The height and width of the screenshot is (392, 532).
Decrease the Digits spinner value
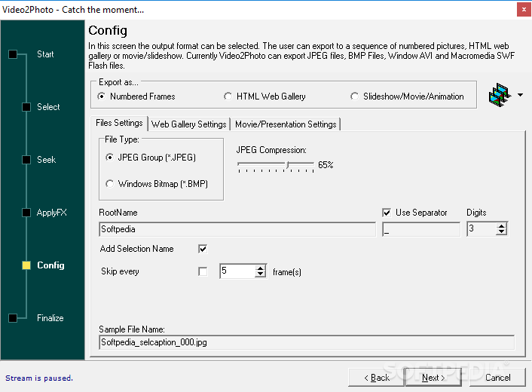501,232
